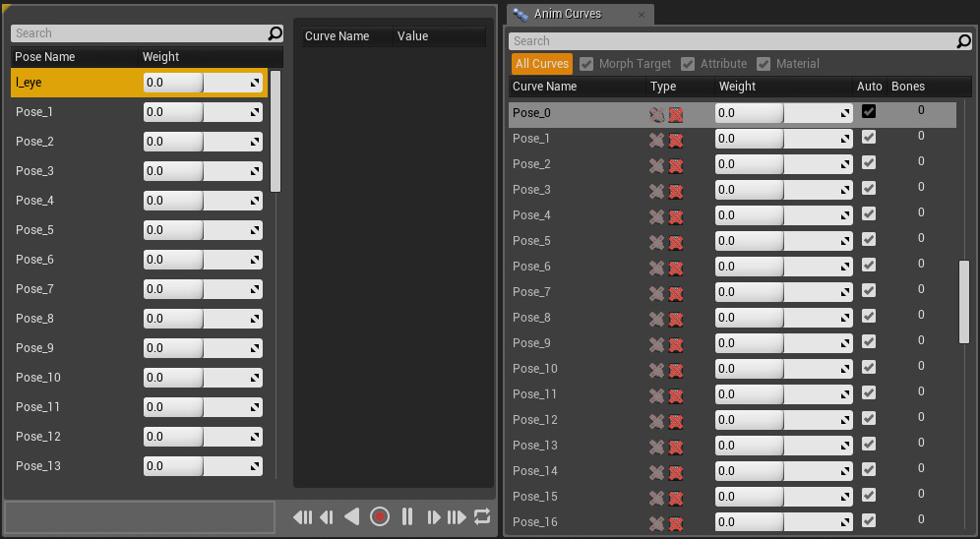Click the search magnifier in Anim Curves
980x539 pixels.
[963, 41]
